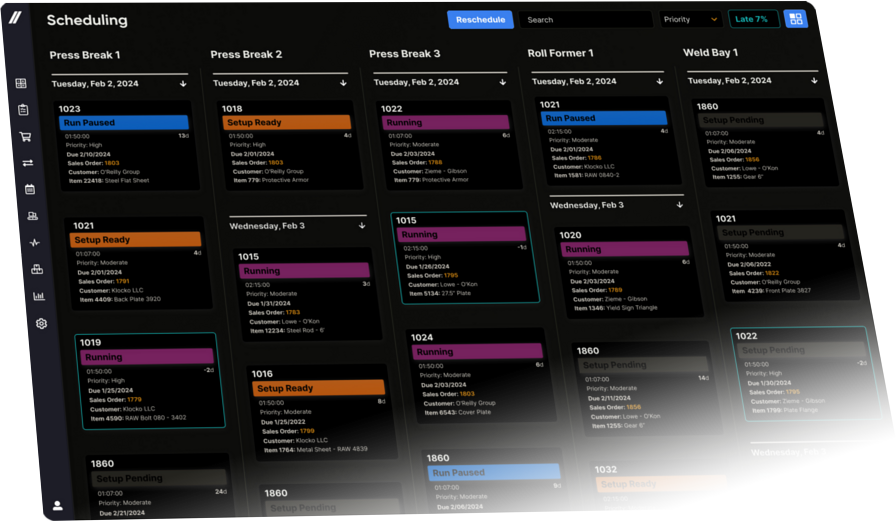Switch to grid view using top-right icon
Screen dimensions: 896x521
[x=795, y=19]
